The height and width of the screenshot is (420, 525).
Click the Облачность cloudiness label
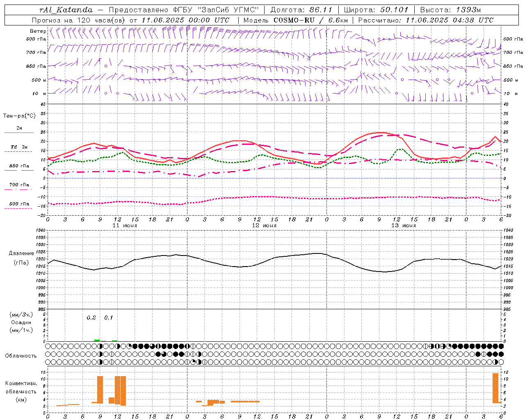tap(21, 356)
